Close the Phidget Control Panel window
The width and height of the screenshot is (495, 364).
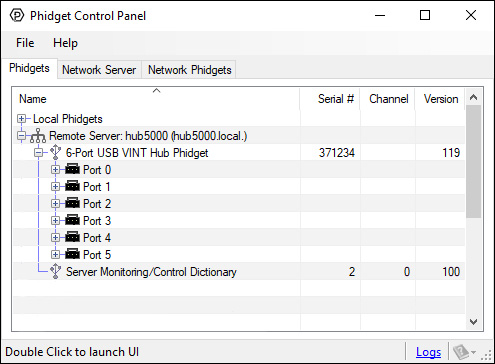click(x=471, y=15)
